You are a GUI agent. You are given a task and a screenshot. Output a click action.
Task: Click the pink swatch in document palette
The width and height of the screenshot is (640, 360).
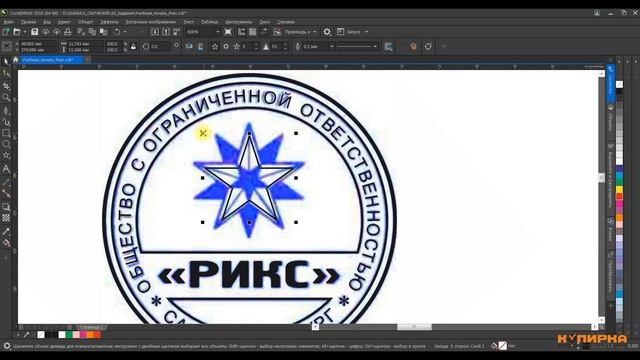[x=76, y=335]
